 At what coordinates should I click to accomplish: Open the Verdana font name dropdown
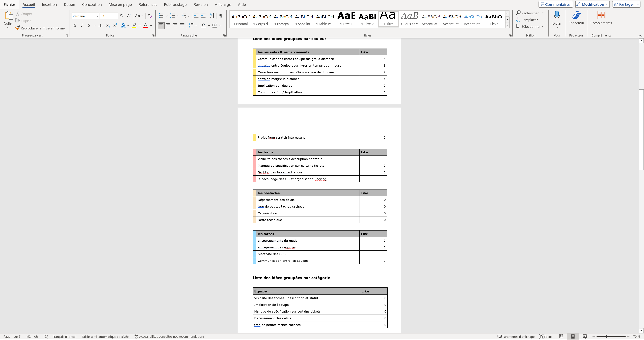click(x=97, y=16)
